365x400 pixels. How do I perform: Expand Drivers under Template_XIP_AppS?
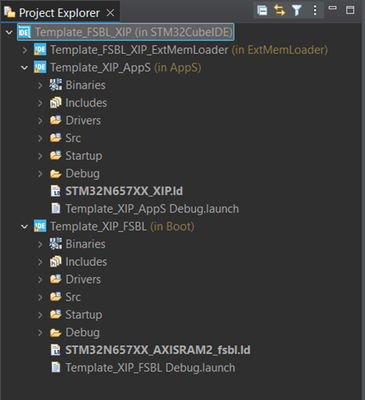pyautogui.click(x=40, y=121)
